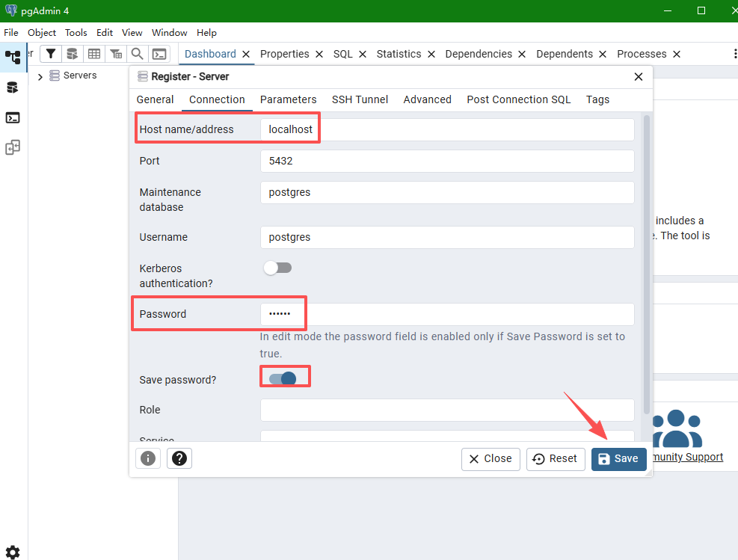Select the Dependents tab
738x560 pixels.
(565, 54)
